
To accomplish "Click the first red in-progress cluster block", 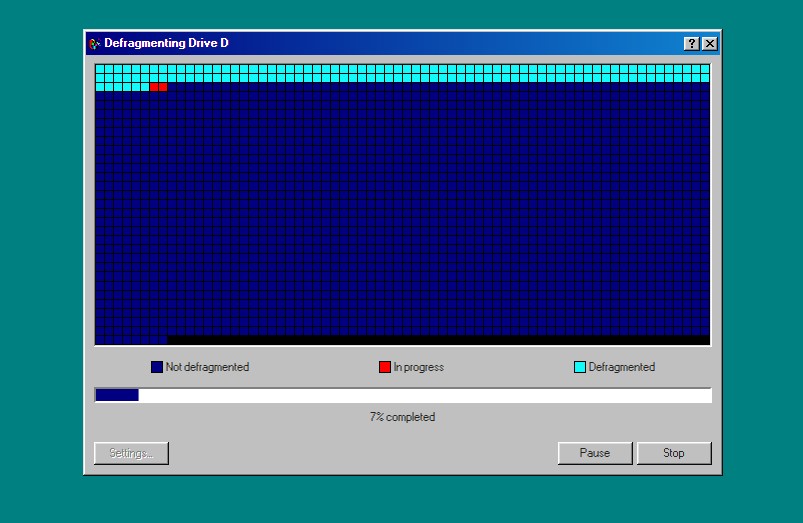I will point(154,87).
